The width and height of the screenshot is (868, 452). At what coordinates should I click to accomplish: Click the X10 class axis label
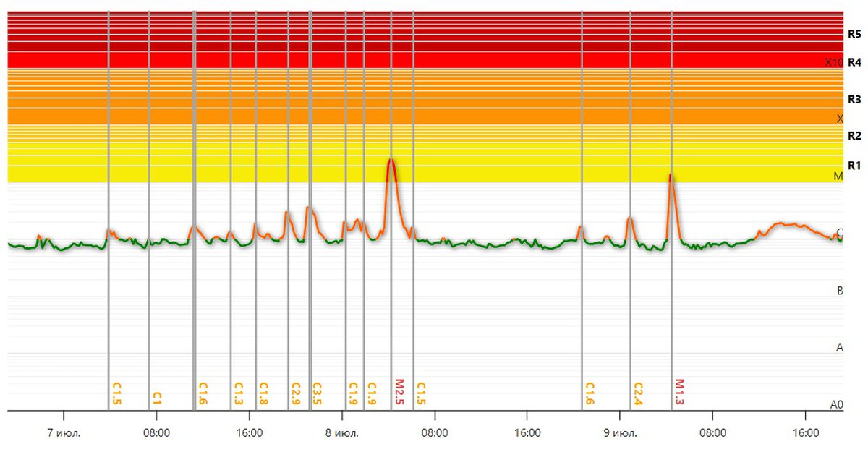click(x=833, y=63)
